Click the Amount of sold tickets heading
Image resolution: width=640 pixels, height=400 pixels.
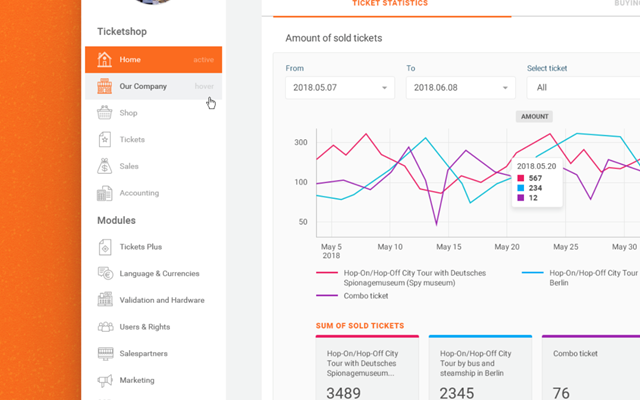tap(334, 38)
